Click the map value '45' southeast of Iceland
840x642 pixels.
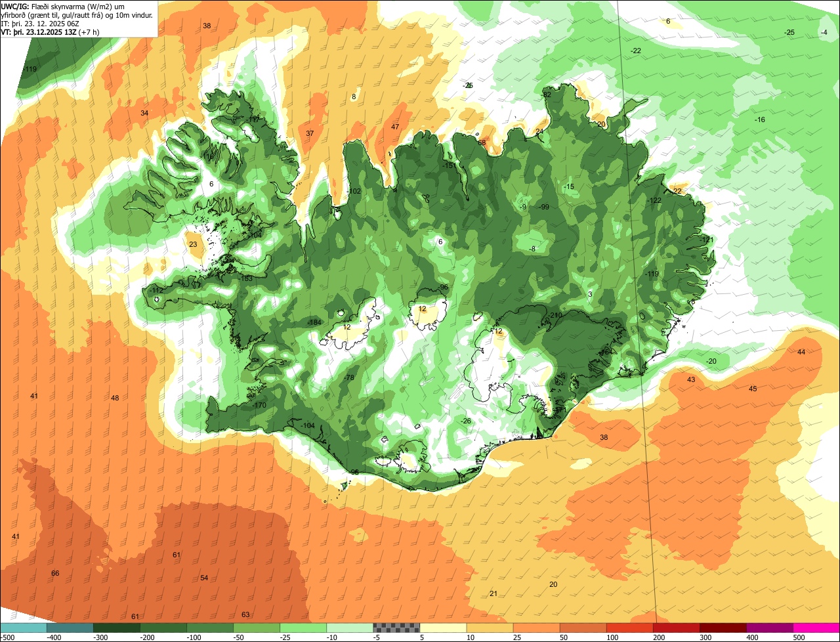753,389
